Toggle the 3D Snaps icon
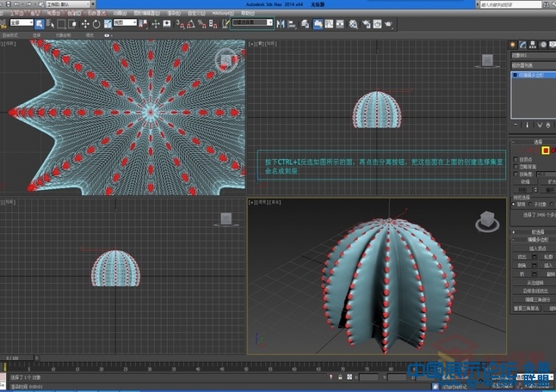 pyautogui.click(x=180, y=24)
